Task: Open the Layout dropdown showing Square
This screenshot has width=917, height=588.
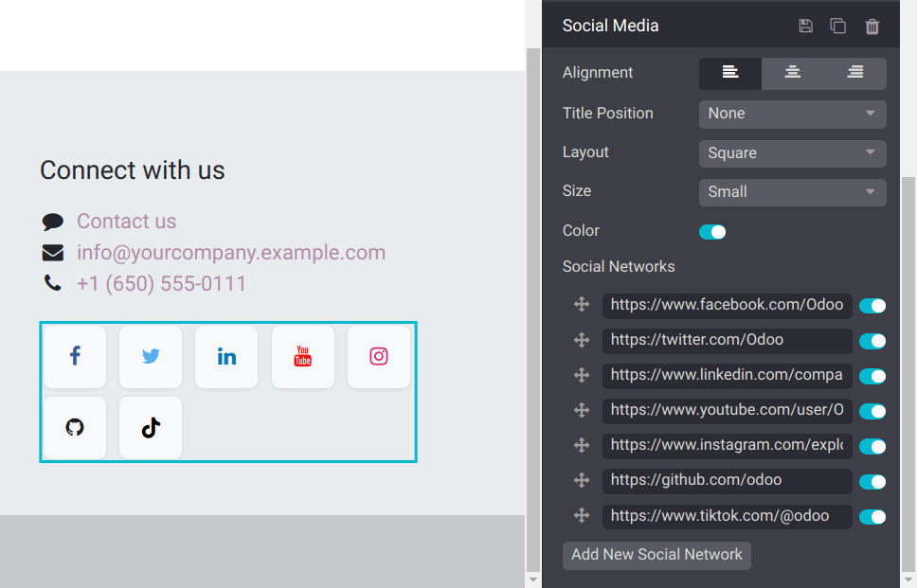Action: pyautogui.click(x=792, y=153)
